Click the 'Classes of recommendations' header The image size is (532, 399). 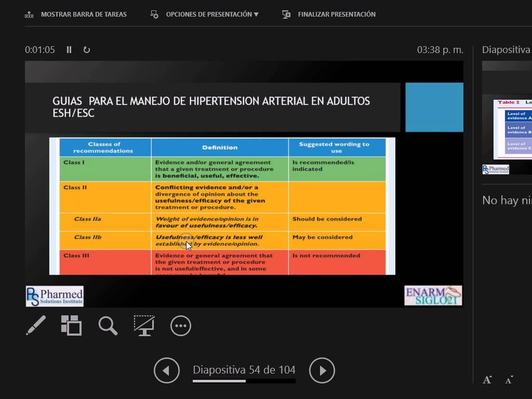(105, 147)
